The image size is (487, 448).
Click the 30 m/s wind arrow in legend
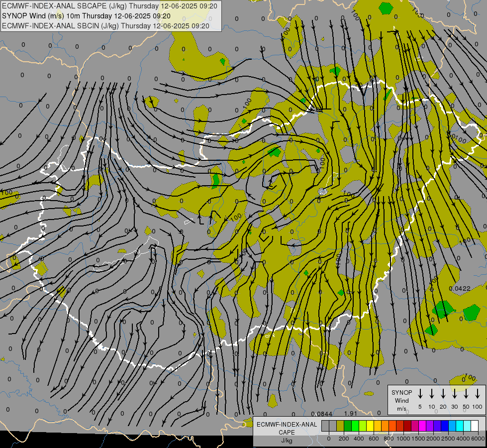(x=454, y=394)
